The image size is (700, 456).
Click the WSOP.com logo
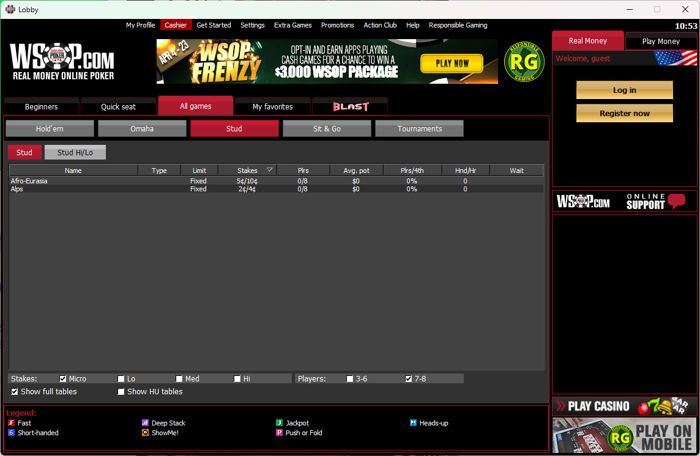click(63, 61)
